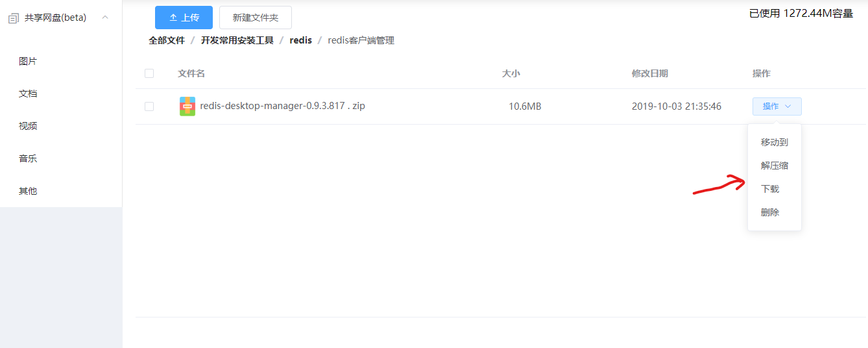The image size is (868, 348).
Task: Click the 操作 column header
Action: coord(762,73)
